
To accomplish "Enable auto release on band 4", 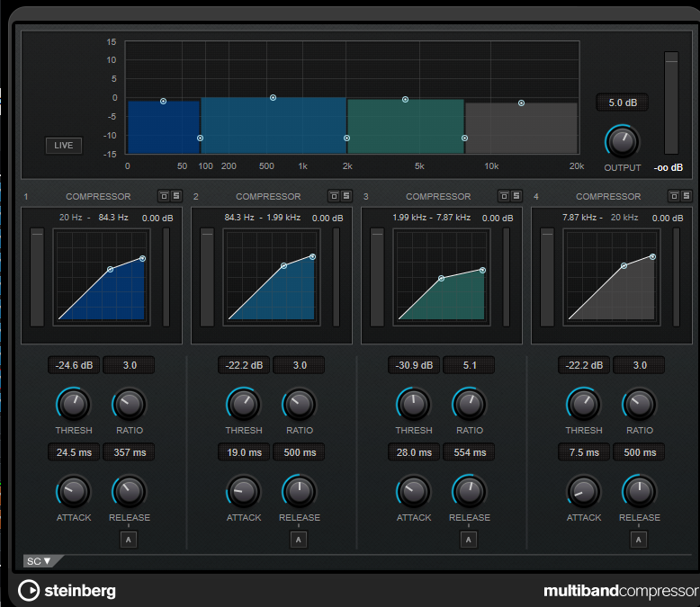I will click(639, 540).
